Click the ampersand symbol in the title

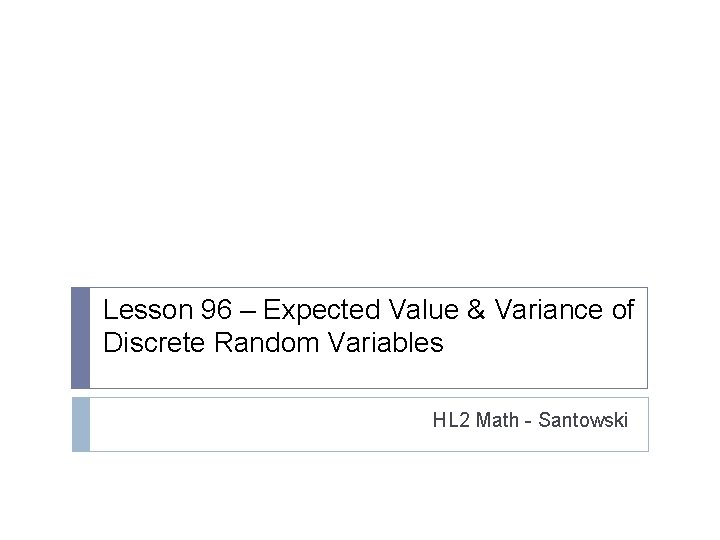click(x=476, y=309)
